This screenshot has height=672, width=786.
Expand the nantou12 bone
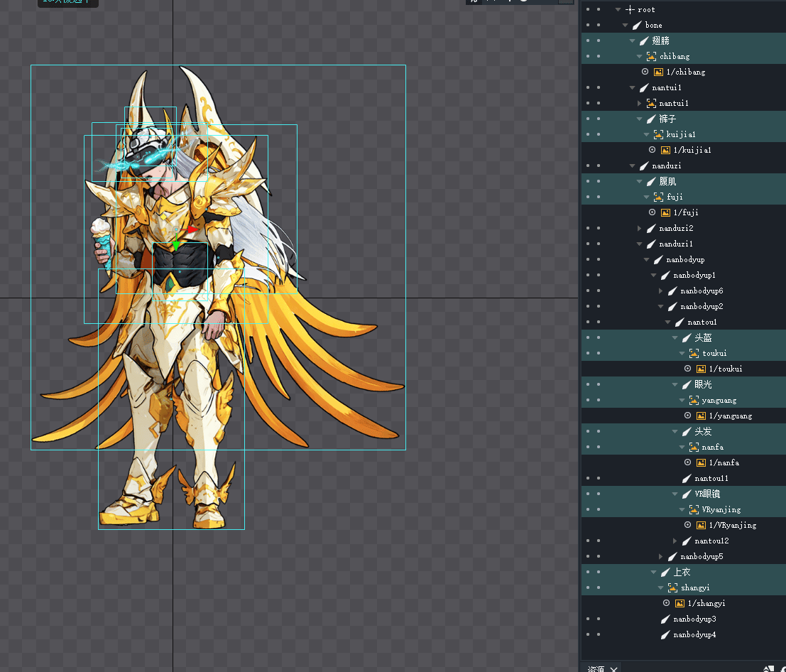pos(675,541)
